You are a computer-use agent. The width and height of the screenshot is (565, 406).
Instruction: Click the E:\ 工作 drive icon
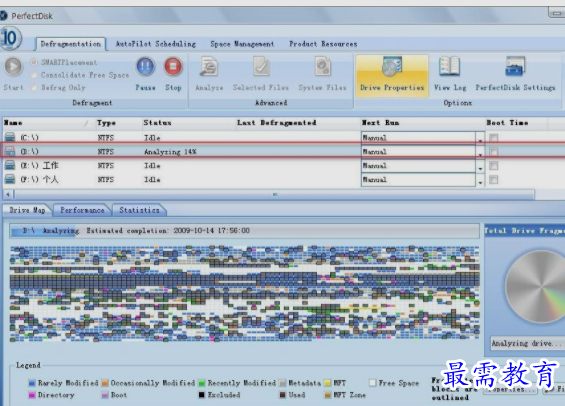point(10,165)
